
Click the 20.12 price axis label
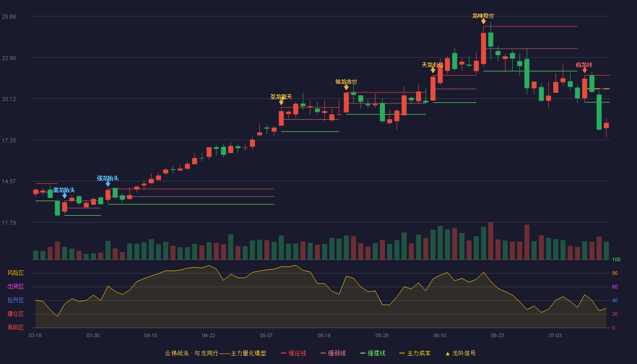point(9,99)
